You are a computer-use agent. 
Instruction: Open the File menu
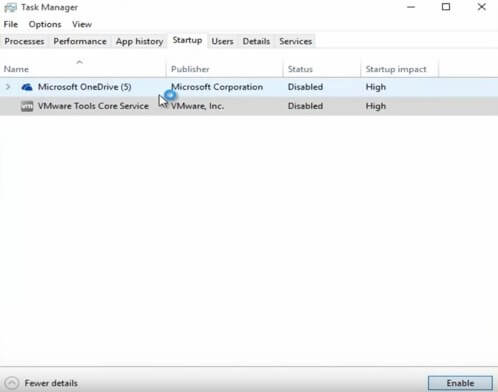[11, 24]
